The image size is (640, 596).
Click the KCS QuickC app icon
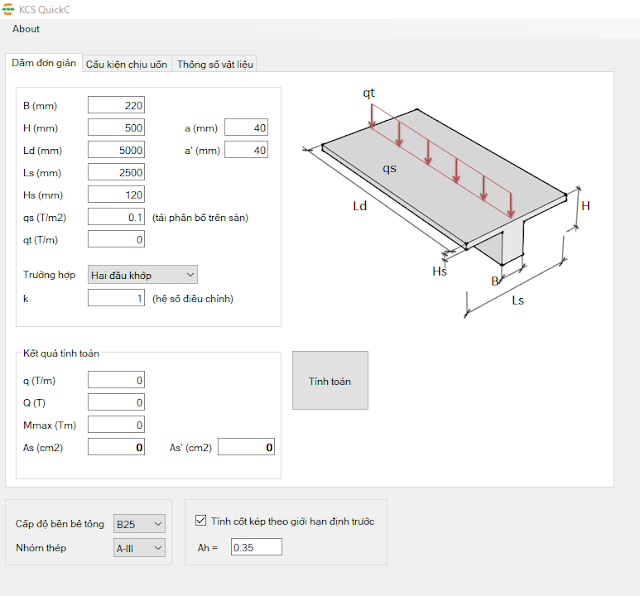click(x=8, y=9)
